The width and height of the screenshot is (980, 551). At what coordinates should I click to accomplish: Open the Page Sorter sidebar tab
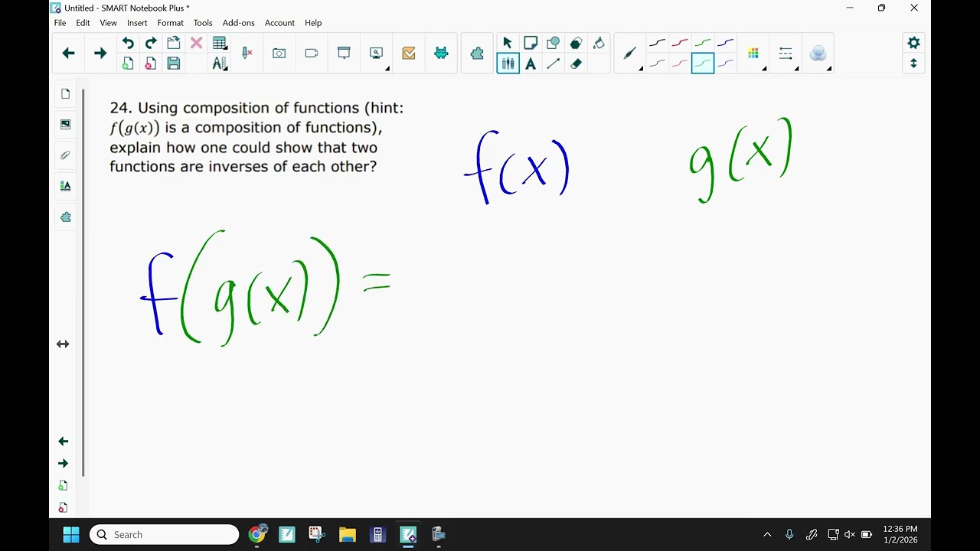pyautogui.click(x=66, y=93)
